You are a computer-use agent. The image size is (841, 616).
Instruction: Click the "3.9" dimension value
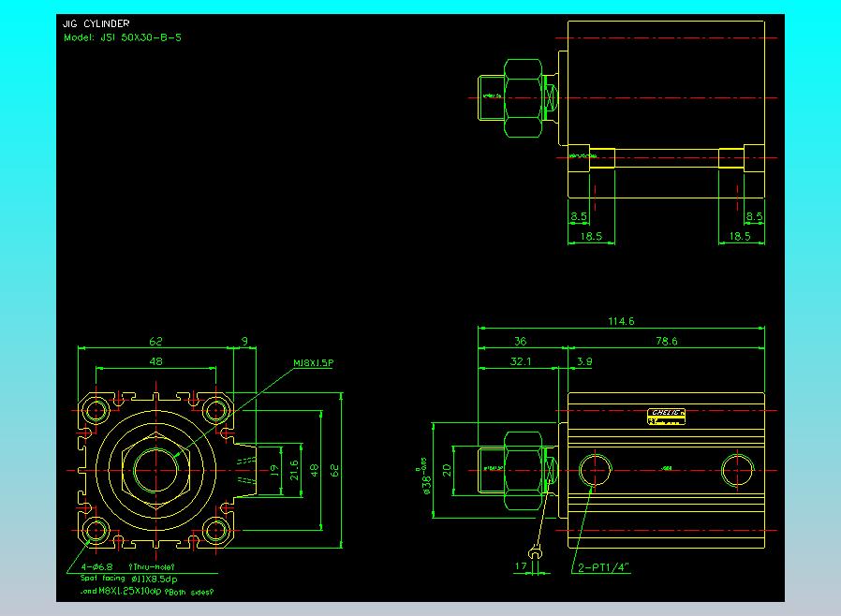[584, 361]
